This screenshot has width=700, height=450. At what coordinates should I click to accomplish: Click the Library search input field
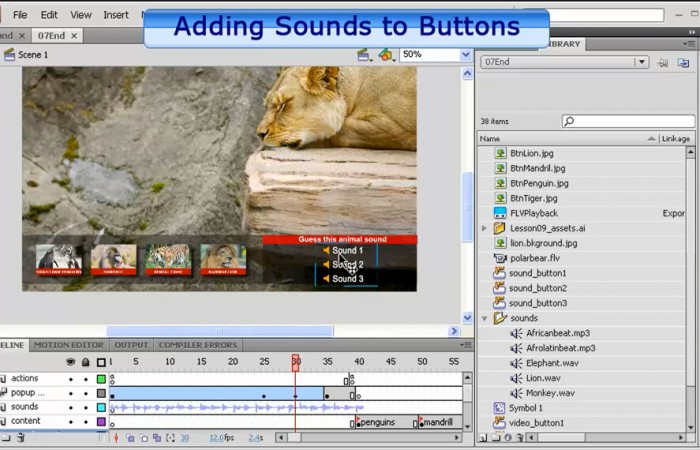[x=628, y=121]
